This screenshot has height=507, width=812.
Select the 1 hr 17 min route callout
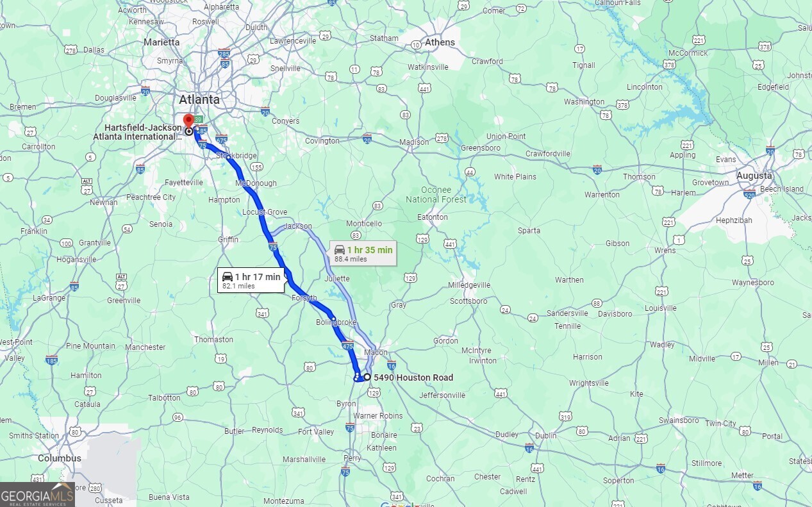(251, 281)
